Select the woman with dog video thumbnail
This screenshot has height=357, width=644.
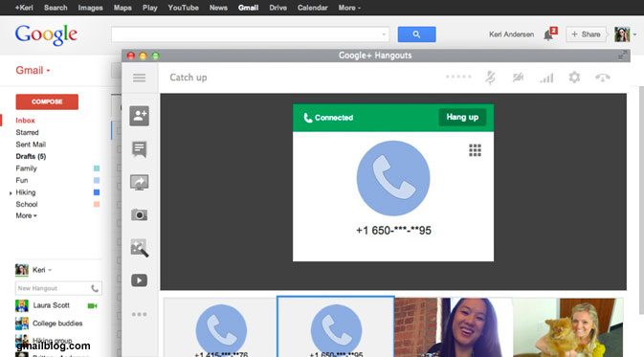click(568, 327)
